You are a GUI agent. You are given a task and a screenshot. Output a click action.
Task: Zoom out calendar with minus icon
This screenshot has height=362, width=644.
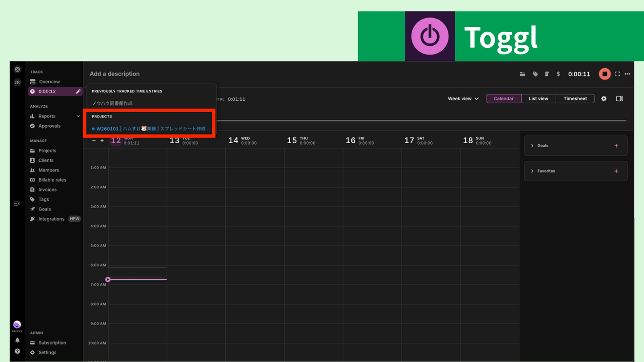[94, 141]
